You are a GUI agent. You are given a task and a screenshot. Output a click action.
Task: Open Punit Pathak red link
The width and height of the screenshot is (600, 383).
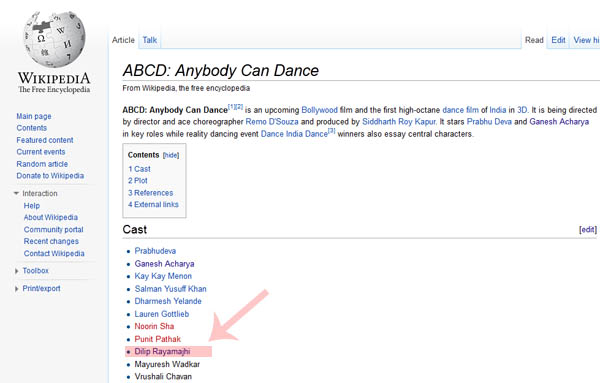(157, 339)
